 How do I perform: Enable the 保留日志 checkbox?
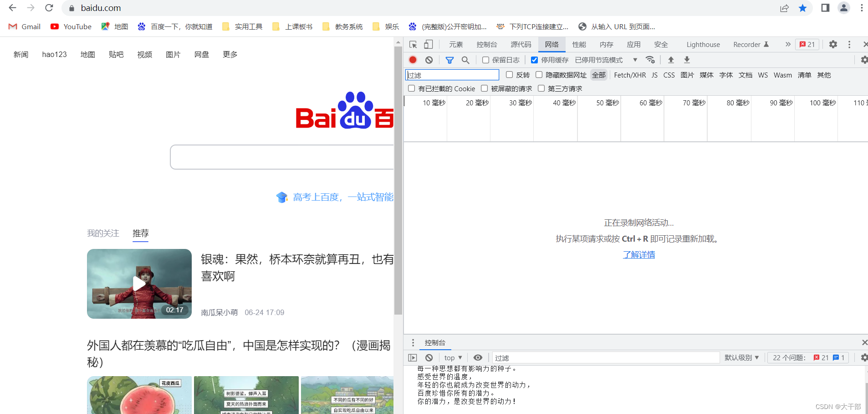pyautogui.click(x=485, y=60)
